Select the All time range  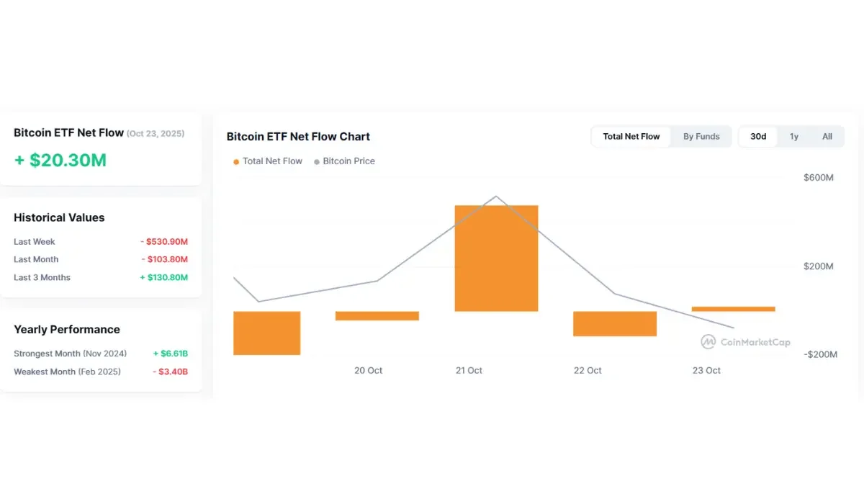tap(827, 136)
